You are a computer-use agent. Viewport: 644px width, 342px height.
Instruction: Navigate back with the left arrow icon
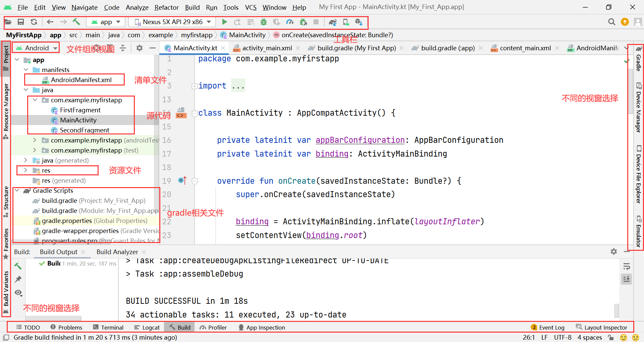coord(50,22)
